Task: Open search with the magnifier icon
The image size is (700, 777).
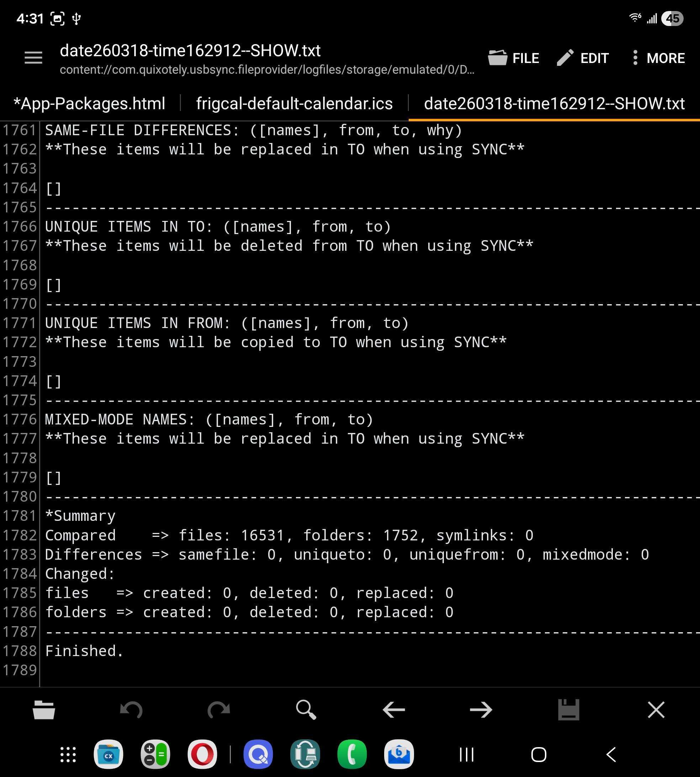Action: tap(306, 710)
